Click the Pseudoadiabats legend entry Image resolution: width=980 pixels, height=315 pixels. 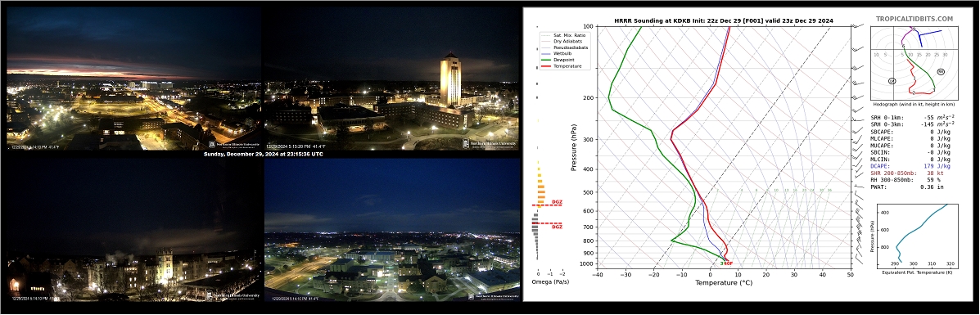pyautogui.click(x=564, y=47)
